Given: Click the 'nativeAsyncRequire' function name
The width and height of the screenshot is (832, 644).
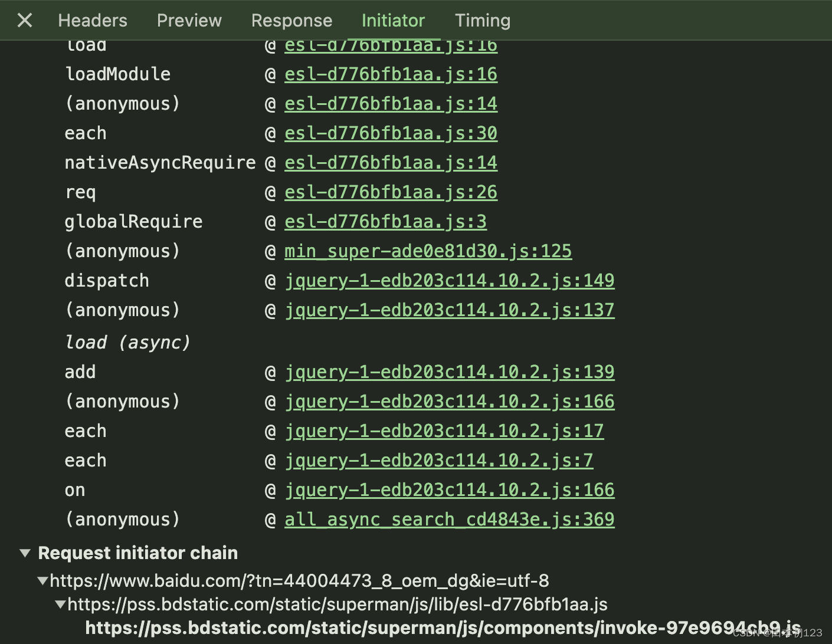Looking at the screenshot, I should pyautogui.click(x=160, y=163).
